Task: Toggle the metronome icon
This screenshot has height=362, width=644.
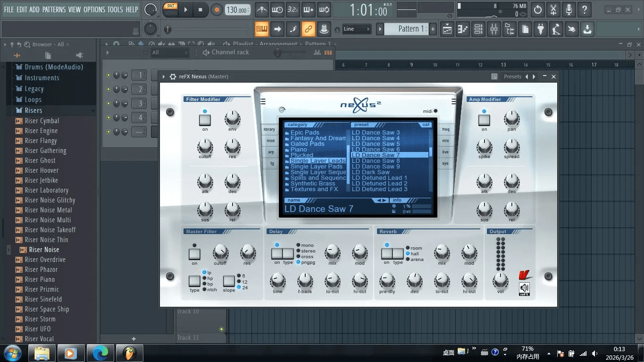Action: [261, 9]
